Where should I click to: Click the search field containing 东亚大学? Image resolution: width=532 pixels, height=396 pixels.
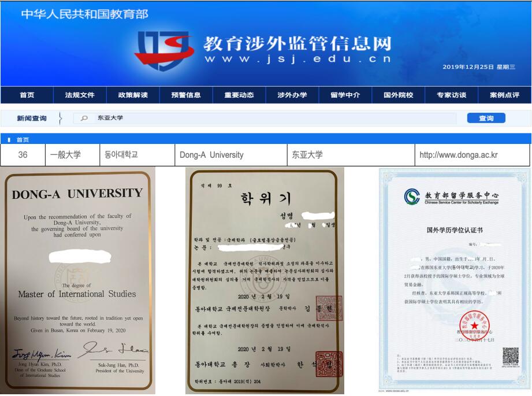point(265,118)
